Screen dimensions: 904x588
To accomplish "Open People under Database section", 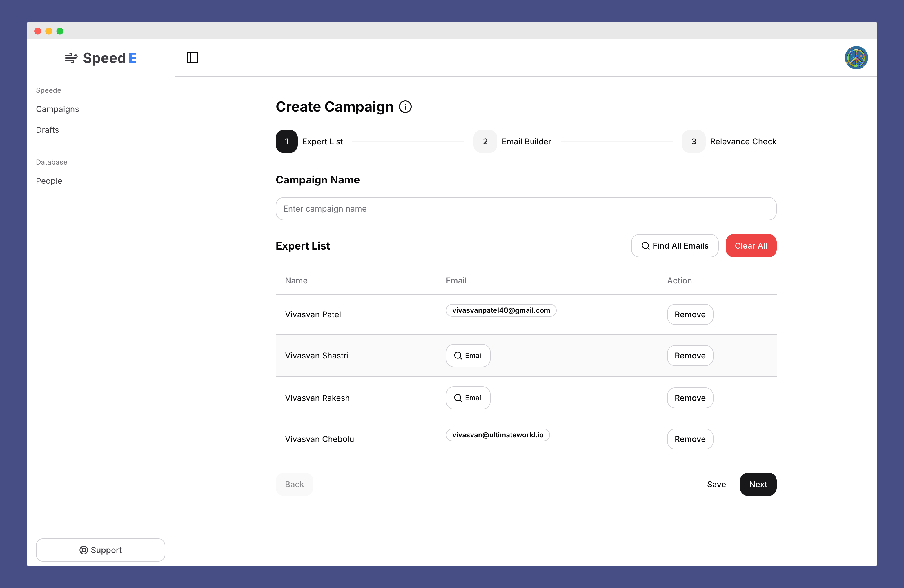I will tap(49, 181).
